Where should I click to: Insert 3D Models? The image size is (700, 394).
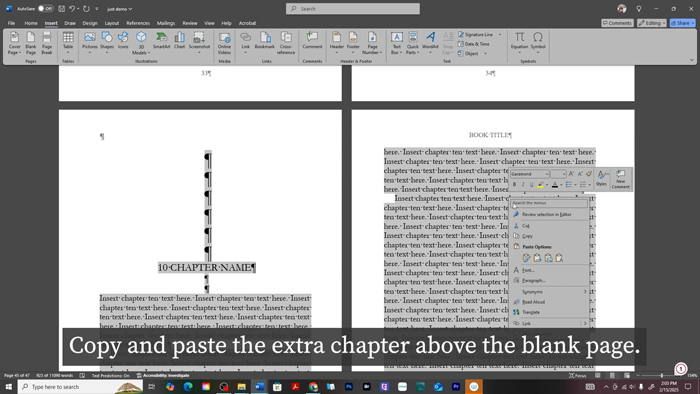coord(141,43)
